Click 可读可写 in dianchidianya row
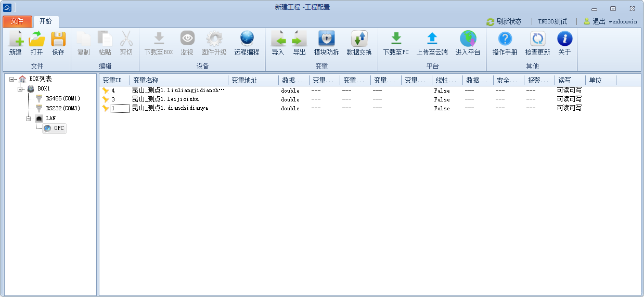The height and width of the screenshot is (297, 644). (x=569, y=108)
